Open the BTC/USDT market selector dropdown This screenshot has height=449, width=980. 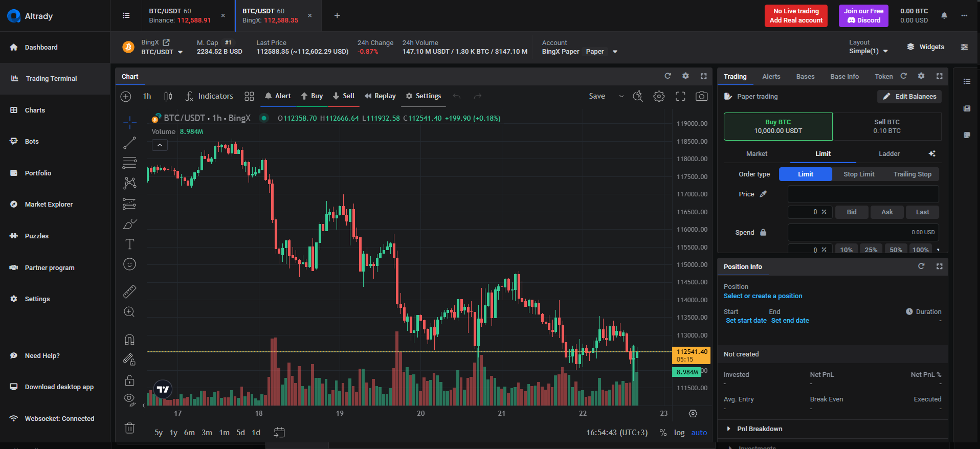(x=162, y=52)
